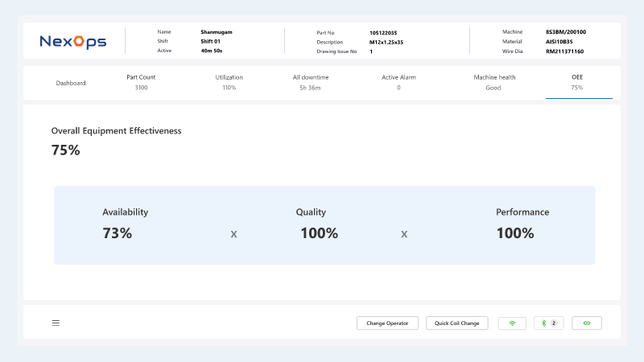Open the Machine health tab

point(494,82)
